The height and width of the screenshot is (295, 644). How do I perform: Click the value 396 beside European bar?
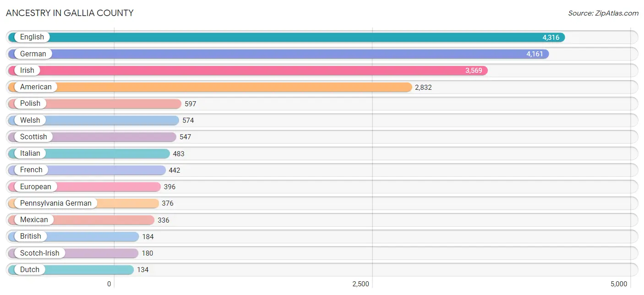(169, 187)
